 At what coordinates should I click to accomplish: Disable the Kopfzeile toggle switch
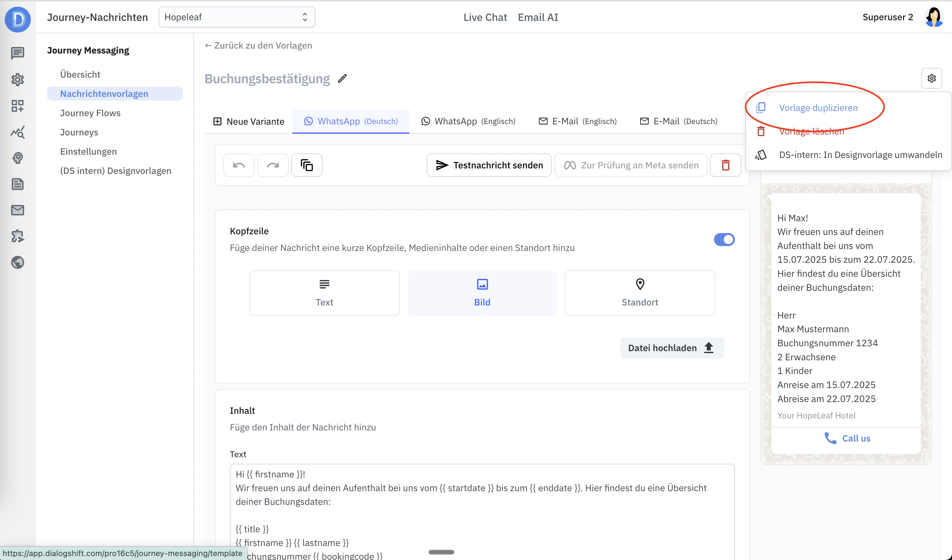[724, 240]
